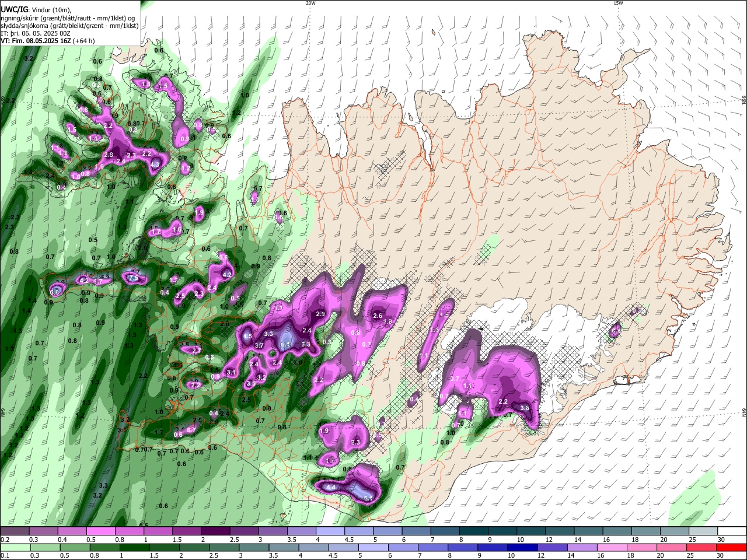Click the '3.5' snowfall value on the map
Viewport: 747px width, 560px height.
point(251,383)
